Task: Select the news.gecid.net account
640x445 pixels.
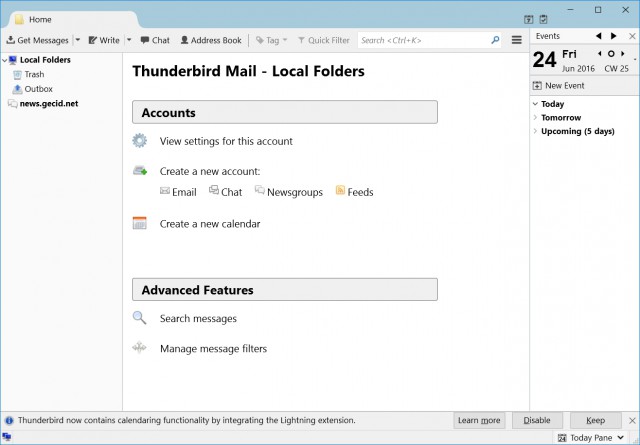Action: tap(49, 104)
